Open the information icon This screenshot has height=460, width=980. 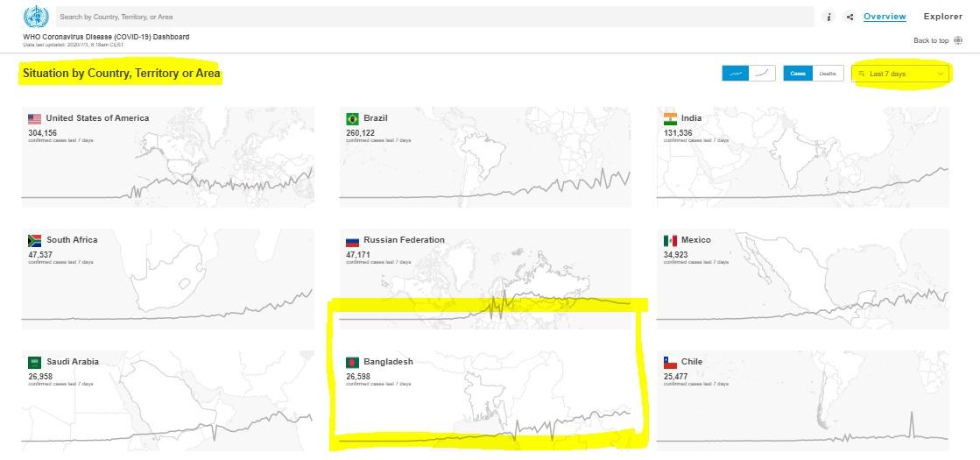click(x=829, y=17)
